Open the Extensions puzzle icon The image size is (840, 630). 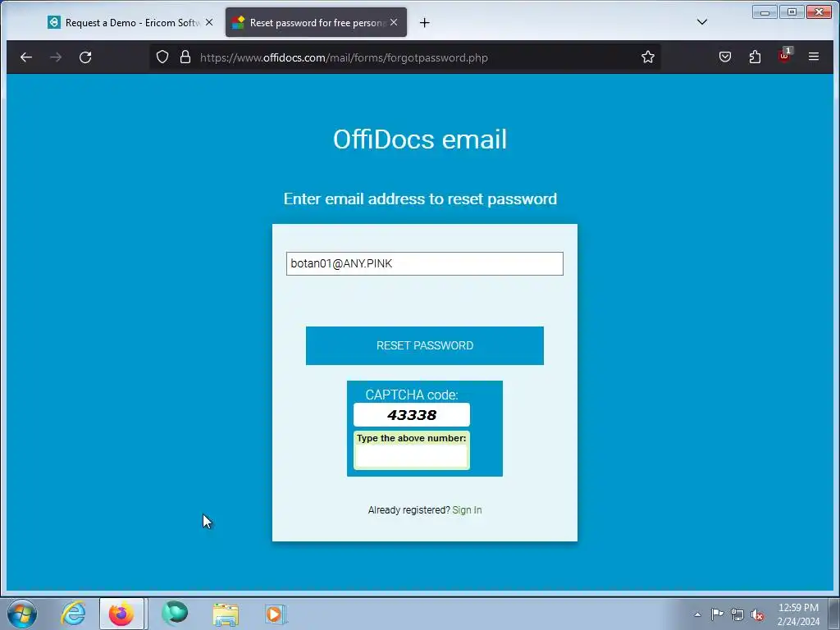click(x=755, y=57)
